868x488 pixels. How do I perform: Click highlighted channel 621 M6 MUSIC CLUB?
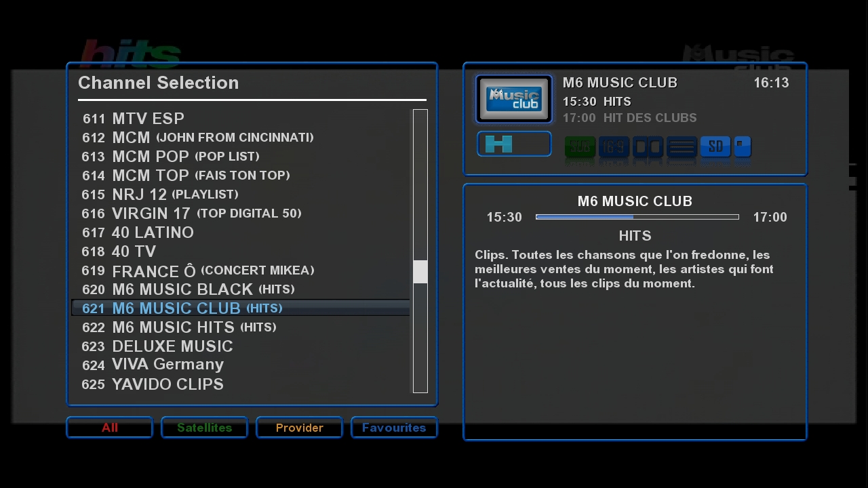(x=241, y=308)
